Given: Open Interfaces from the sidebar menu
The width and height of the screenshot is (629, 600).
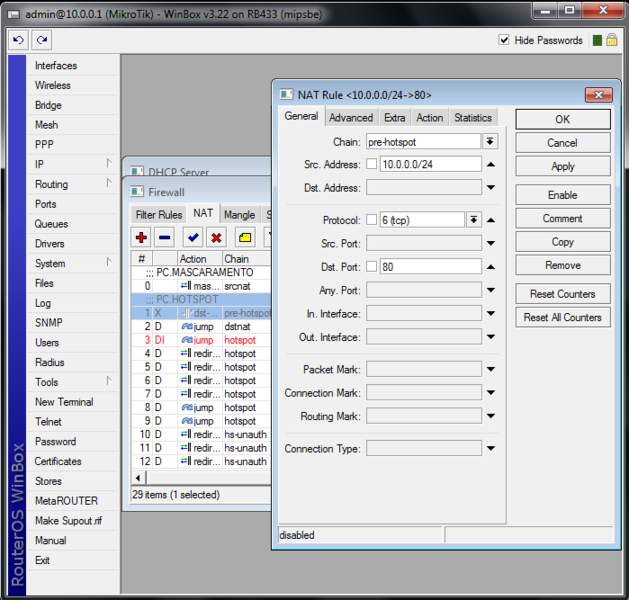Looking at the screenshot, I should [72, 65].
